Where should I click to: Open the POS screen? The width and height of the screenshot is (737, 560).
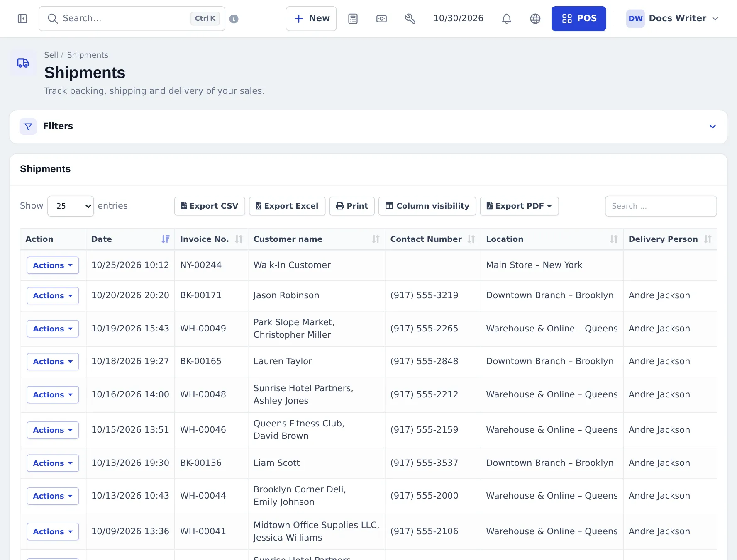(x=578, y=19)
